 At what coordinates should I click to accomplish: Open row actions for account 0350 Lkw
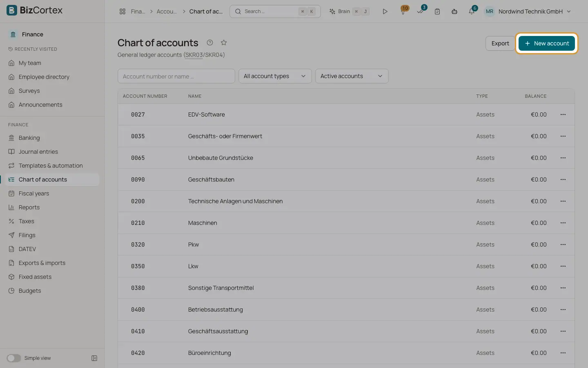563,266
